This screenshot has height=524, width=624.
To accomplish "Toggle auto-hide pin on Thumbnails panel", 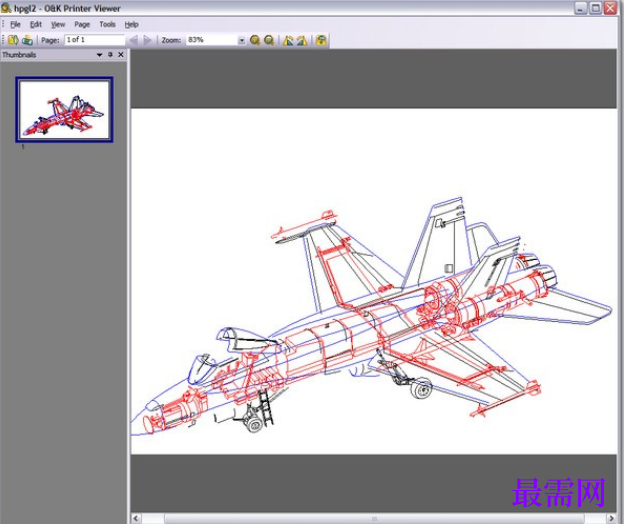I will tap(110, 55).
